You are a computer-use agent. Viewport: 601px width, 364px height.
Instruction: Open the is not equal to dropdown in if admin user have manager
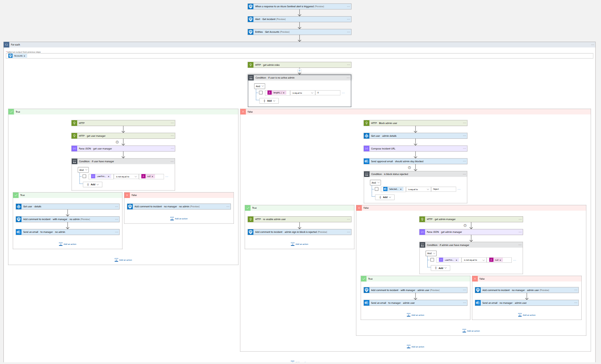click(x=474, y=260)
